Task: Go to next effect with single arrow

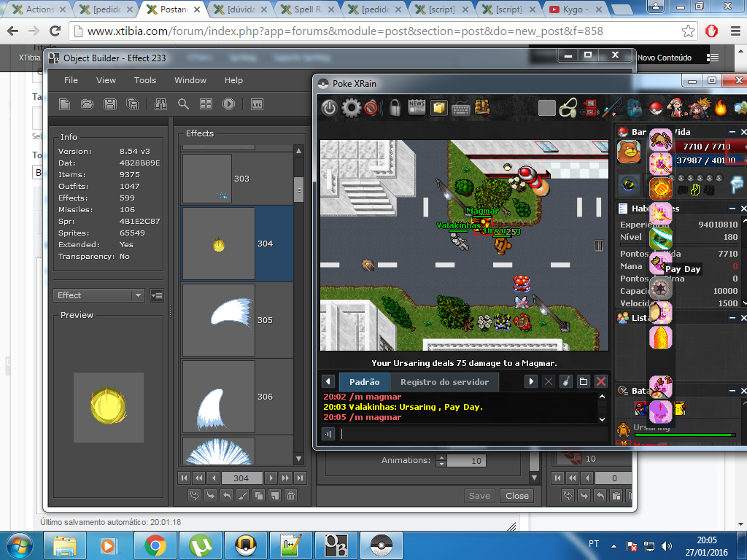Action: (x=271, y=478)
